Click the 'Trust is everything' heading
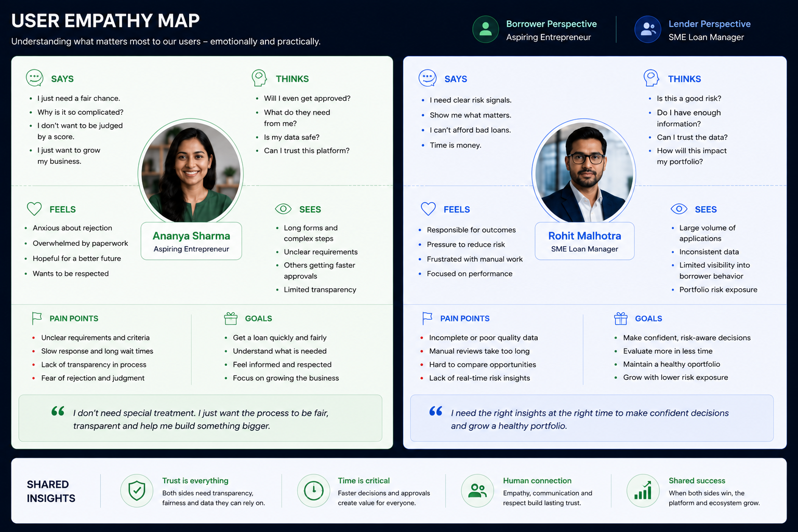Image resolution: width=798 pixels, height=532 pixels. [x=195, y=481]
